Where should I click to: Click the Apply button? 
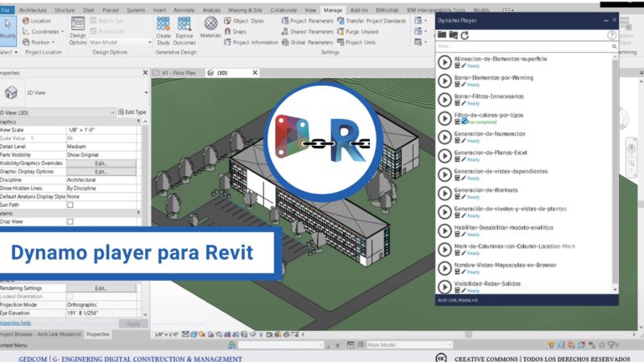(x=133, y=323)
